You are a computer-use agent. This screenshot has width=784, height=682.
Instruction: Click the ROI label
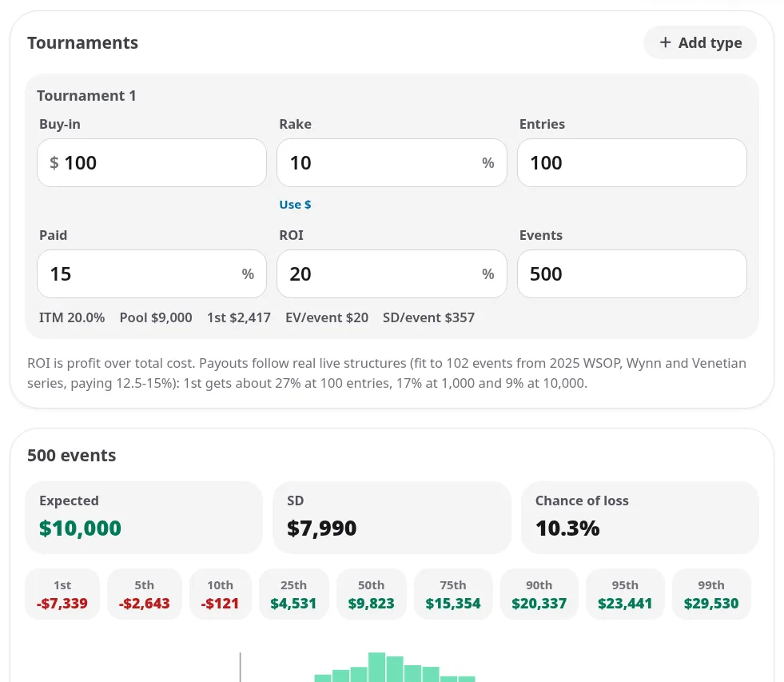[291, 235]
